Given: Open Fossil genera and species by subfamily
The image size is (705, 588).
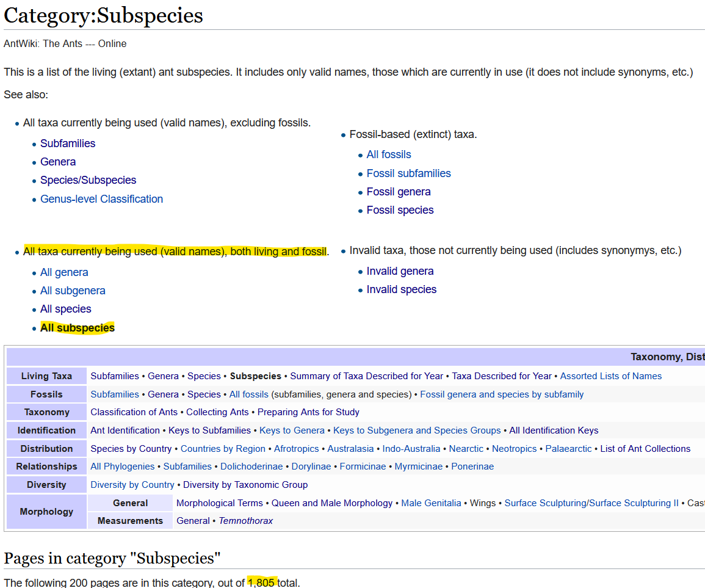Looking at the screenshot, I should tap(502, 394).
